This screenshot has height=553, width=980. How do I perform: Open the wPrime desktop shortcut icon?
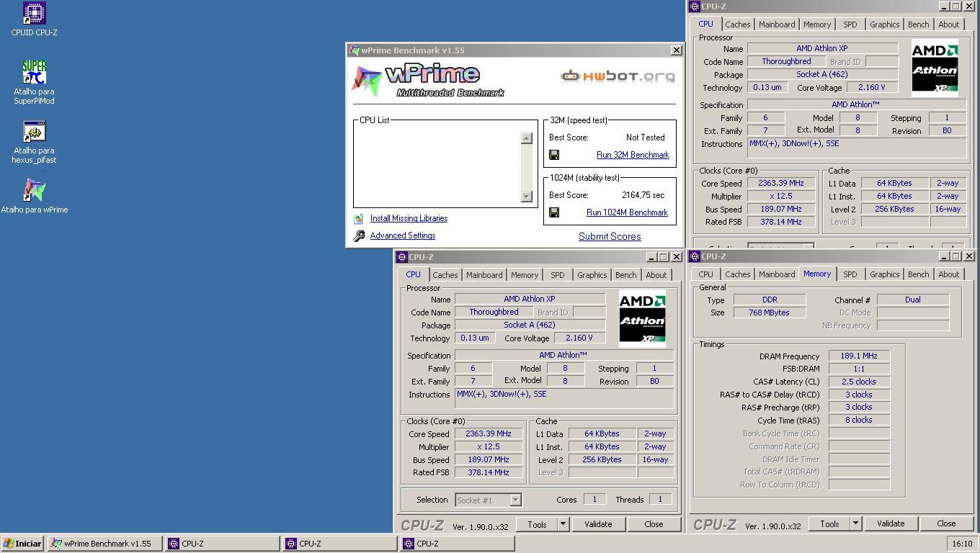coord(34,190)
